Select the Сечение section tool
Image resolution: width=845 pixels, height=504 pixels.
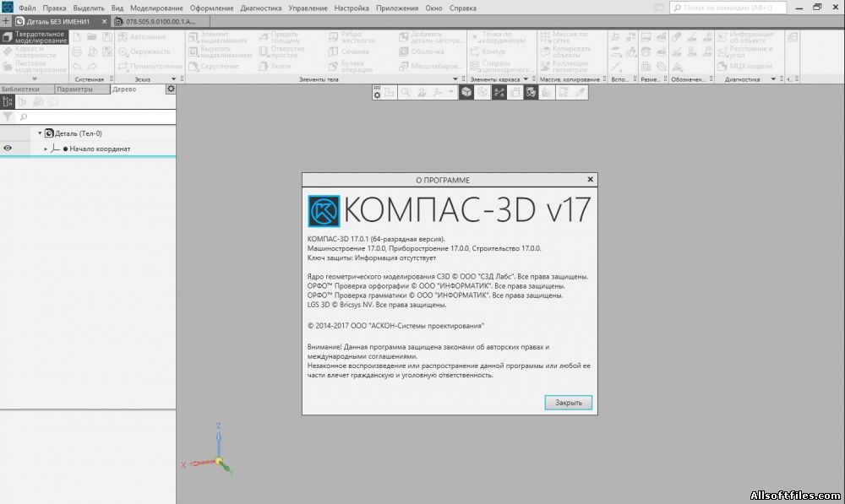click(x=349, y=51)
